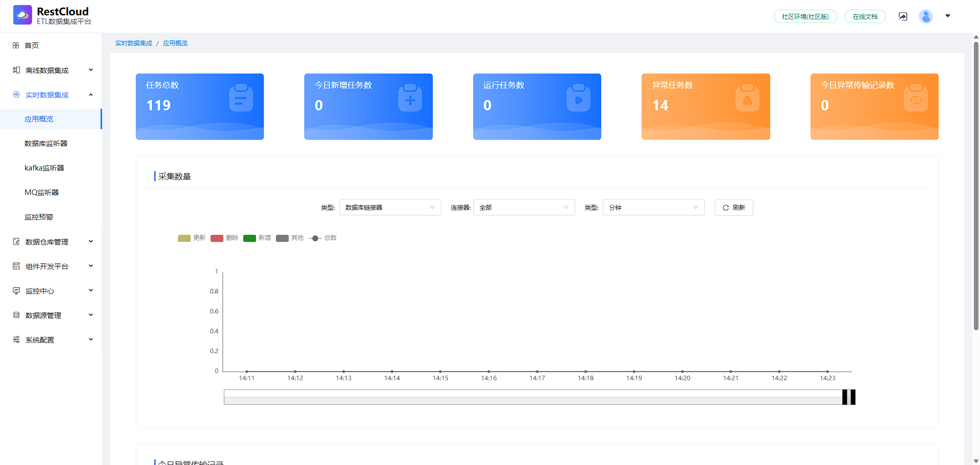Open the user account dropdown arrow
This screenshot has width=980, height=465.
point(948,16)
